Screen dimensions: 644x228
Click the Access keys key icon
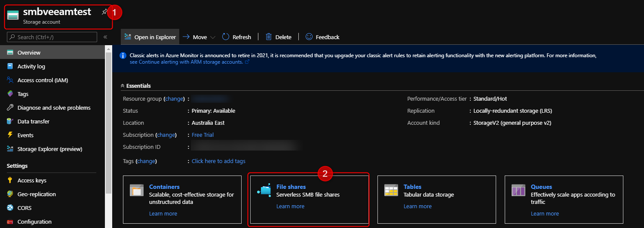click(x=10, y=180)
